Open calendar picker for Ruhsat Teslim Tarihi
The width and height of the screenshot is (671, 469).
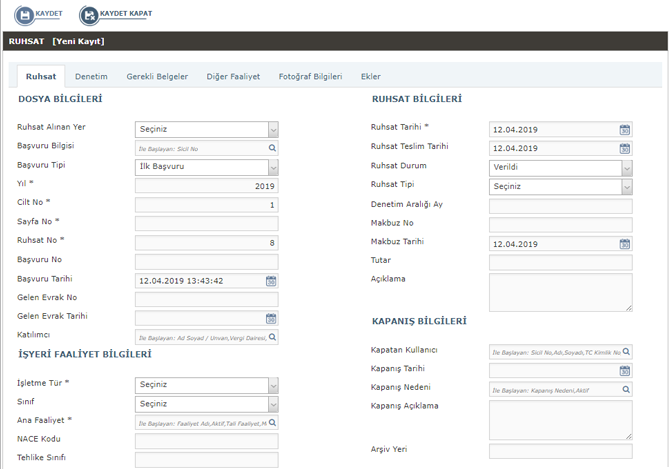pyautogui.click(x=625, y=148)
